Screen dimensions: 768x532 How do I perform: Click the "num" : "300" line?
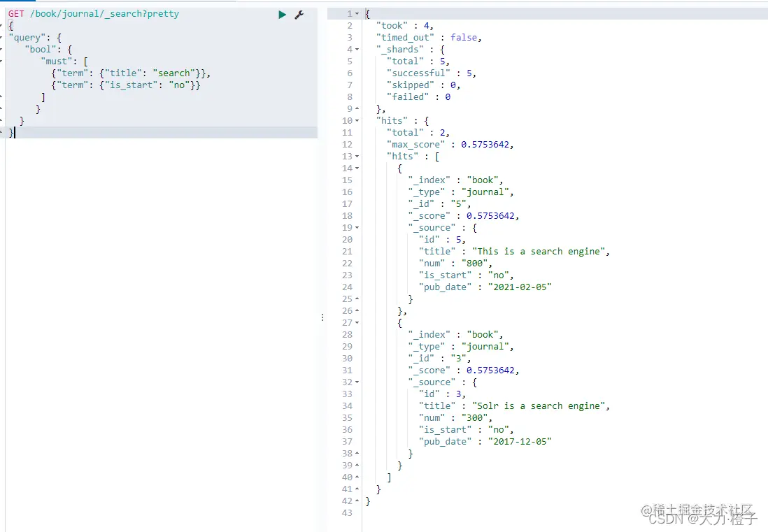(x=455, y=418)
